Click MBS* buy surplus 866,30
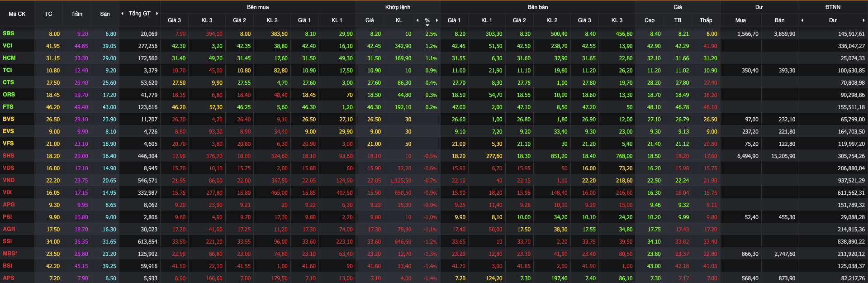This screenshot has height=283, width=868. [750, 254]
